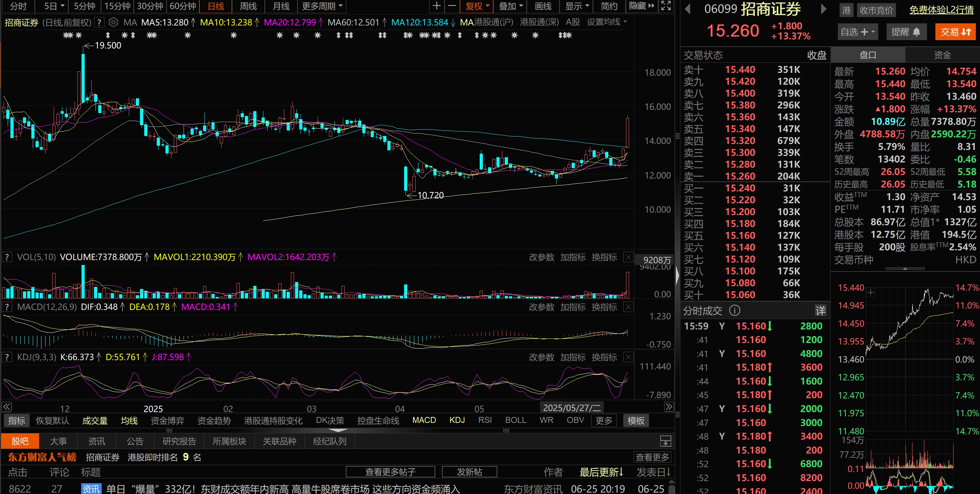Toggle BOLL indicator
This screenshot has height=494, width=980.
[x=516, y=420]
